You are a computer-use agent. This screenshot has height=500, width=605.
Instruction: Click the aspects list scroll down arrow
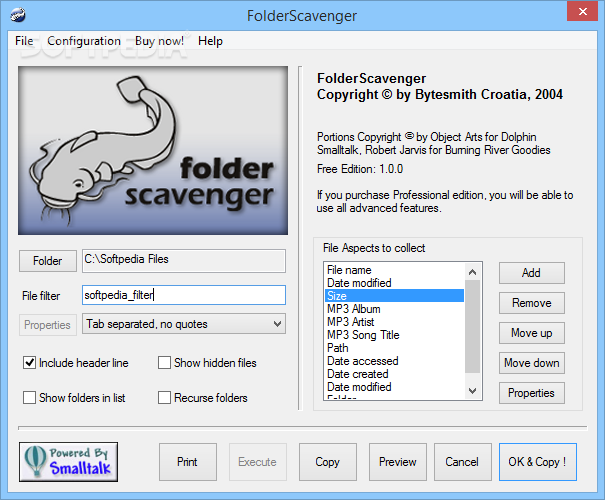[x=472, y=390]
